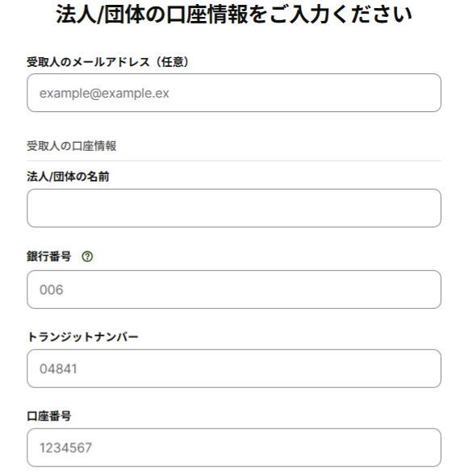Viewport: 468px width, 476px height.
Task: Select the 口座番号 label text
Action: click(49, 415)
